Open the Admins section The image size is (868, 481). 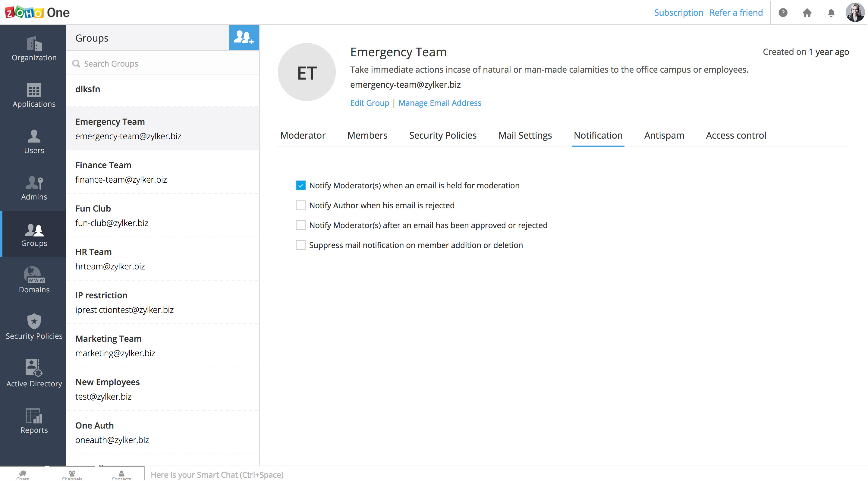[34, 188]
